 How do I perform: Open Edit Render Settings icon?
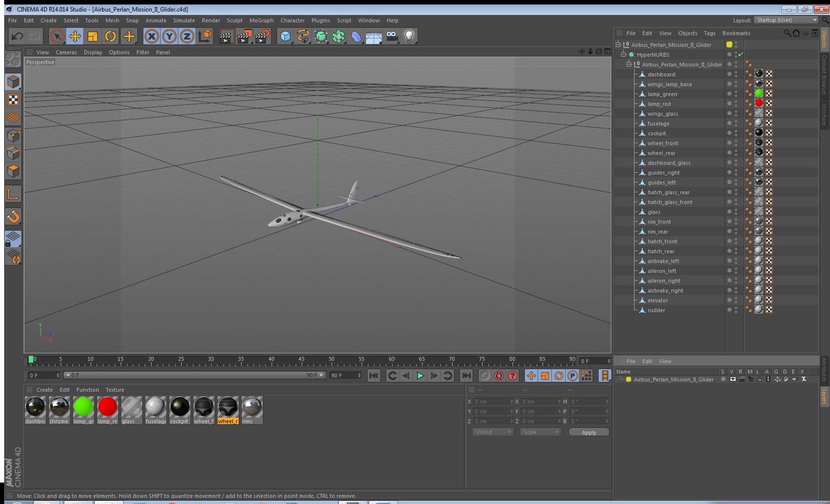[x=262, y=36]
